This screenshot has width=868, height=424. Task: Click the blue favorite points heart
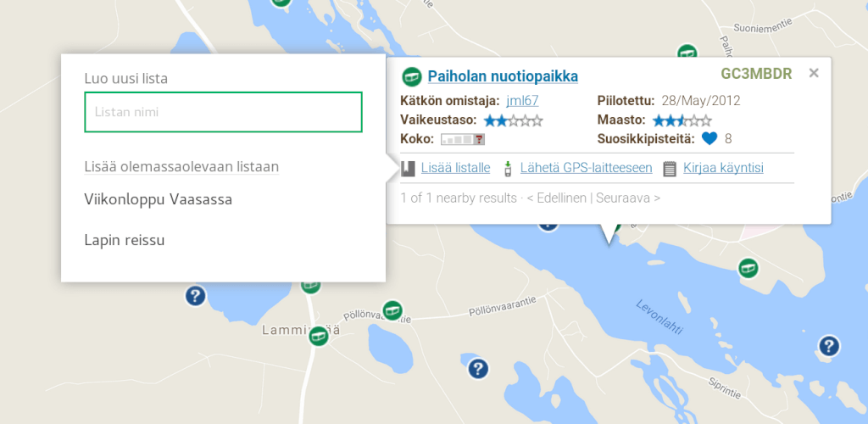[x=709, y=138]
